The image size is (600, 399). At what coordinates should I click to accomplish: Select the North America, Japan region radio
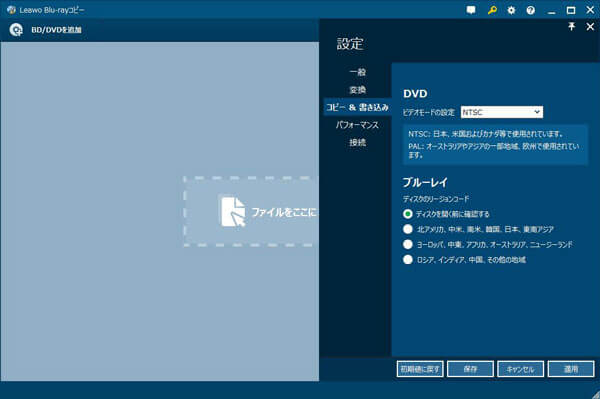click(408, 229)
